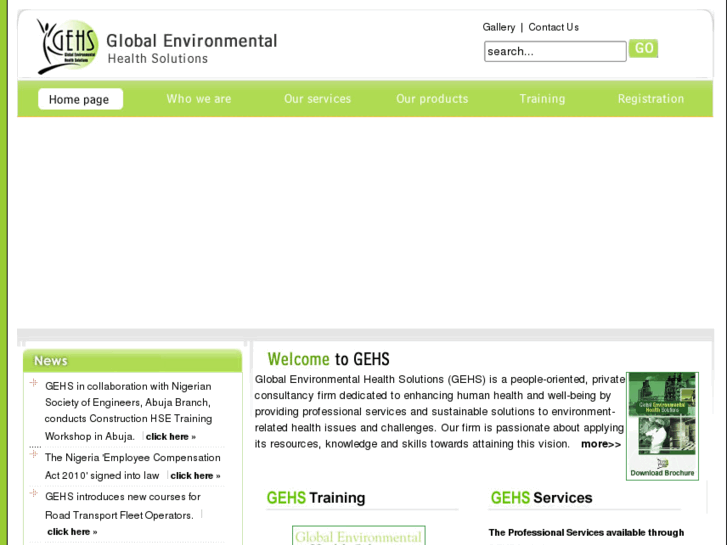Click bullet icon beside Nigerian Society news
The image size is (727, 545).
[33, 383]
